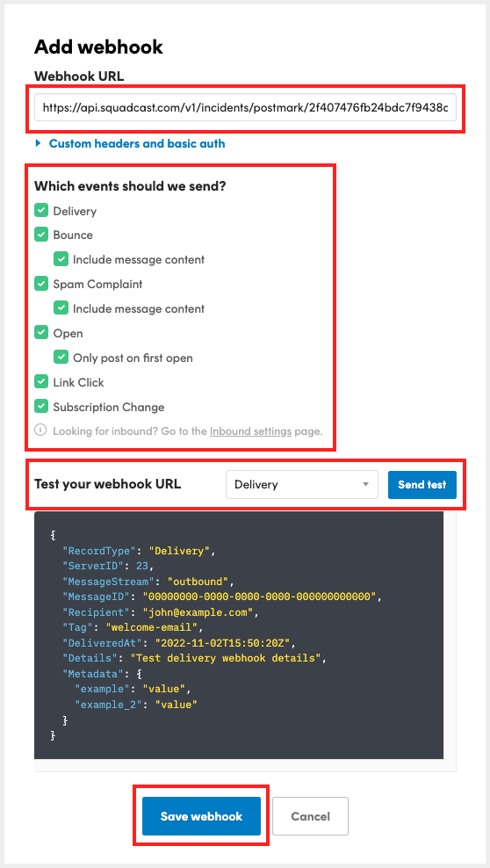490x868 pixels.
Task: Uncheck the Spam Complaint checkbox
Action: tap(41, 284)
